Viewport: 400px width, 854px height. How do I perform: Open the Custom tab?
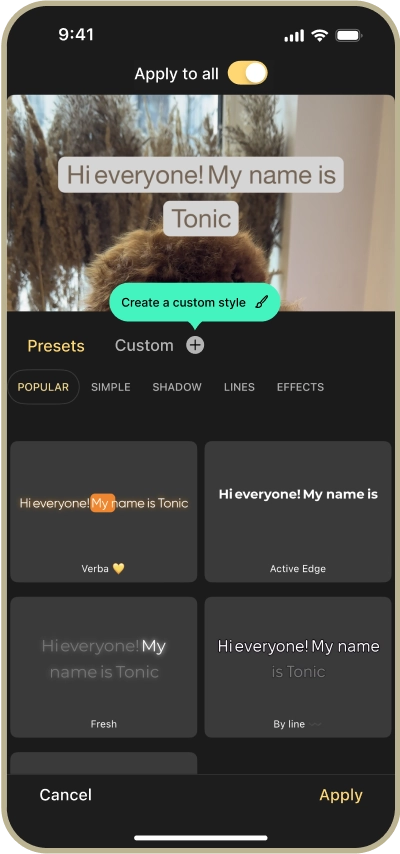click(144, 345)
